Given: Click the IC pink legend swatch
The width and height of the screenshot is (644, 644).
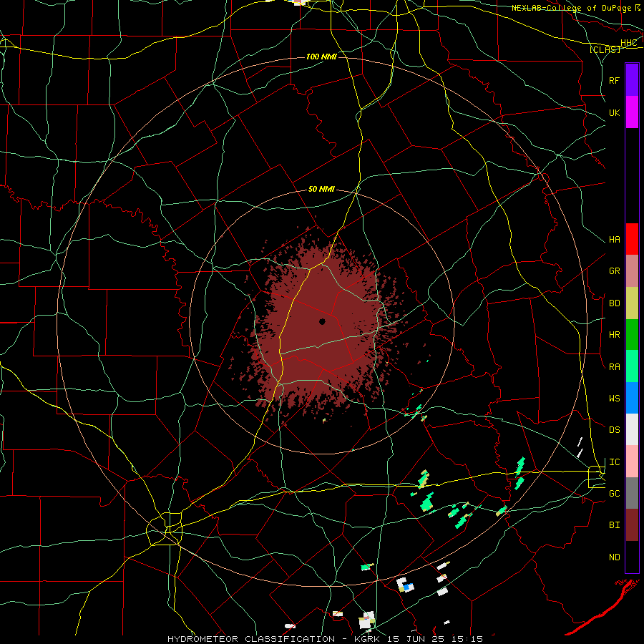Looking at the screenshot, I should (632, 462).
